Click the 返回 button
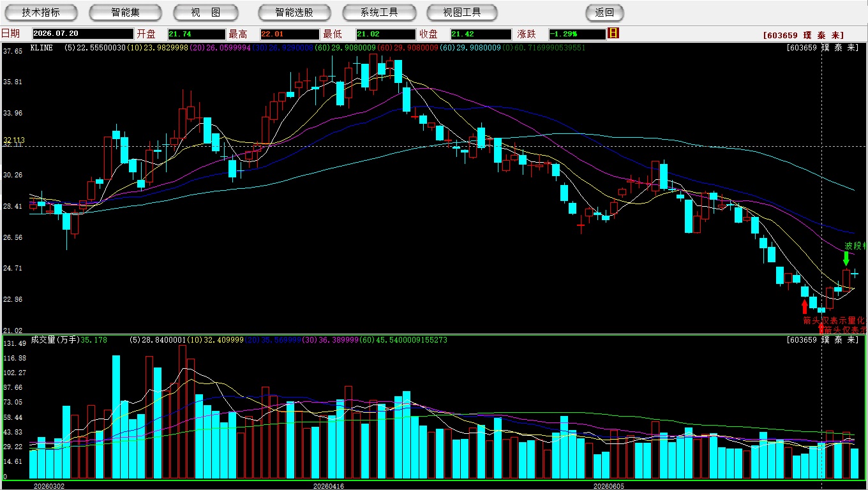 coord(604,13)
